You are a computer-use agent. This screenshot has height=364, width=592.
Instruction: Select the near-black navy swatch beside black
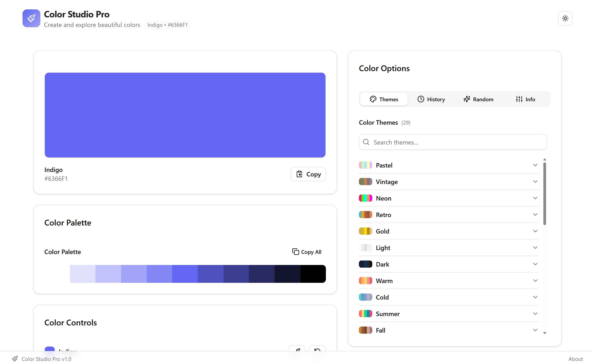click(288, 274)
